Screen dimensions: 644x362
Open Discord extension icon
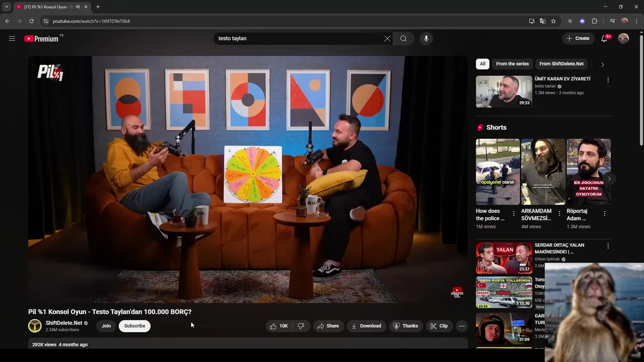(582, 21)
